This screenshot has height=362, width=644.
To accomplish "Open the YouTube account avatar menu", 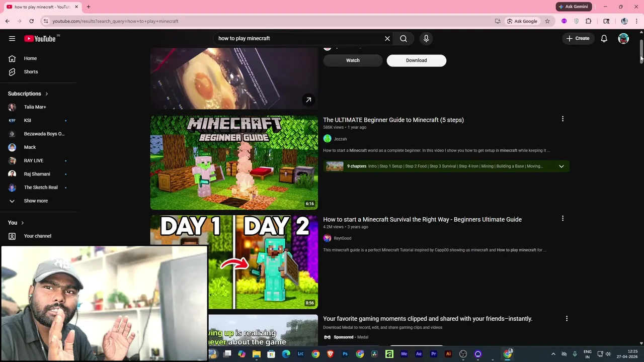I will 623,38.
